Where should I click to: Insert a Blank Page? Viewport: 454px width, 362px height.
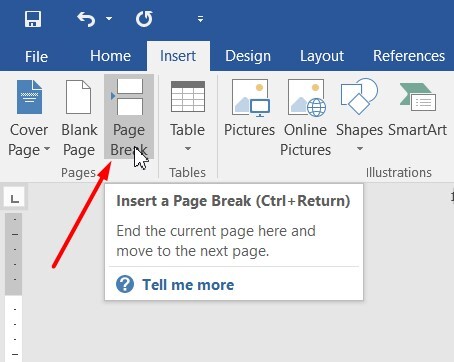[x=79, y=118]
